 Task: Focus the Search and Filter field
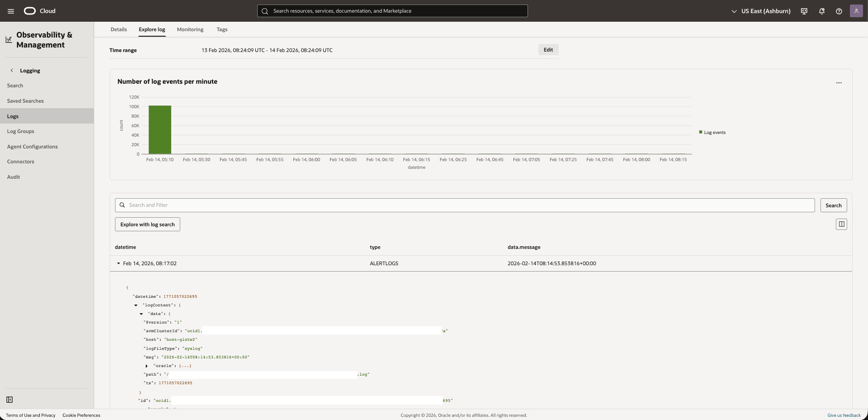465,205
